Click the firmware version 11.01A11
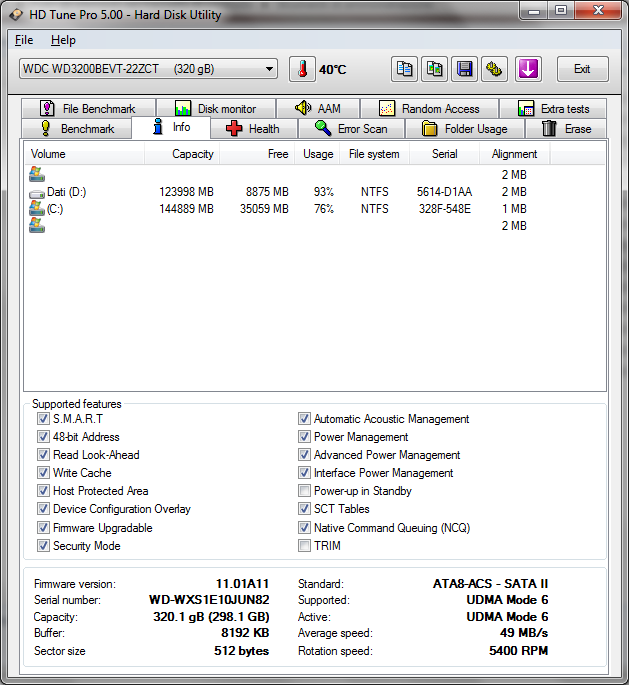This screenshot has height=685, width=629. 242,584
